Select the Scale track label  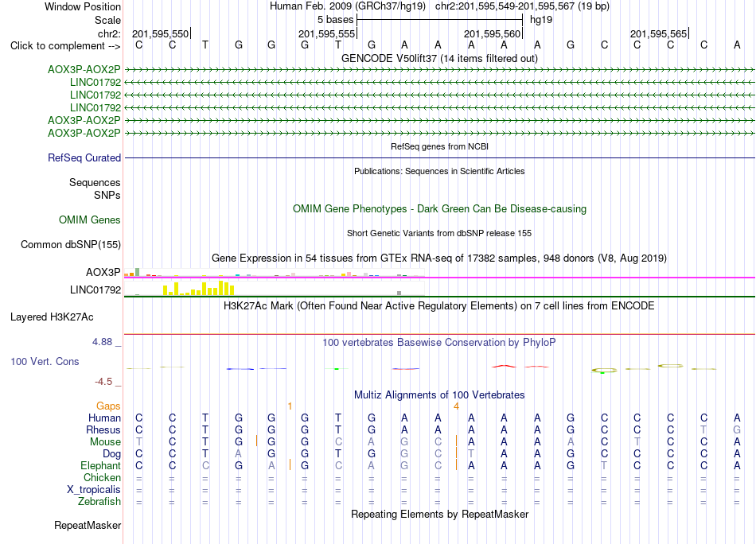pyautogui.click(x=107, y=20)
